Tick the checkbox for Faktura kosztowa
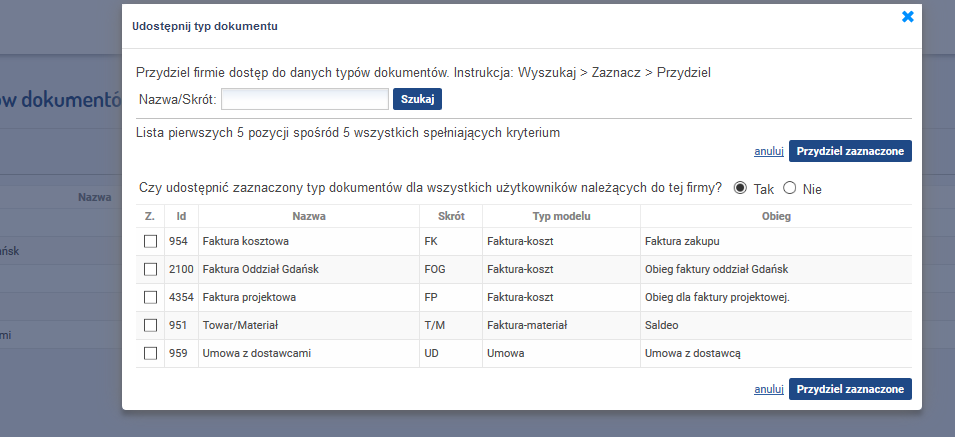Viewport: 955px width, 437px height. pyautogui.click(x=150, y=242)
